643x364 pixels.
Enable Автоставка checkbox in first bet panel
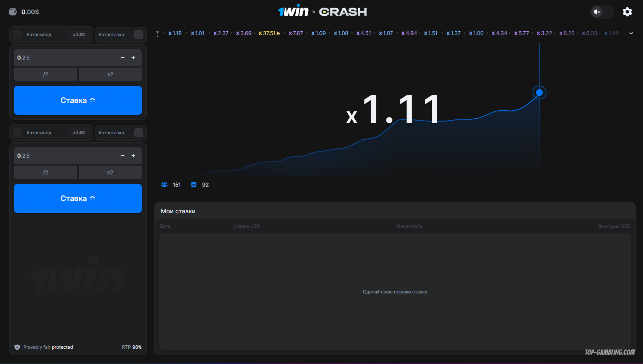click(139, 35)
